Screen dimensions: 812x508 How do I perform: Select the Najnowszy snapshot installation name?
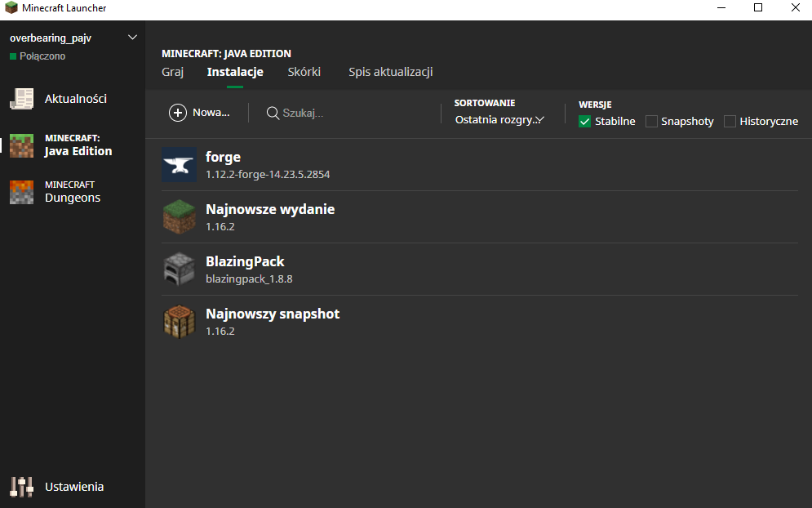click(x=273, y=314)
